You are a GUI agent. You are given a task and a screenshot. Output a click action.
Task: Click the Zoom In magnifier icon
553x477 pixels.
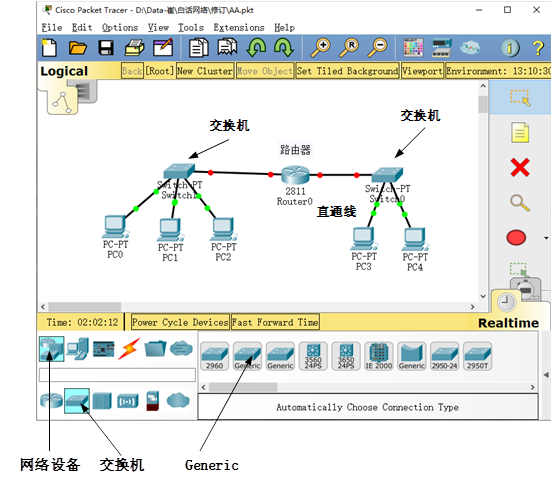(x=320, y=48)
